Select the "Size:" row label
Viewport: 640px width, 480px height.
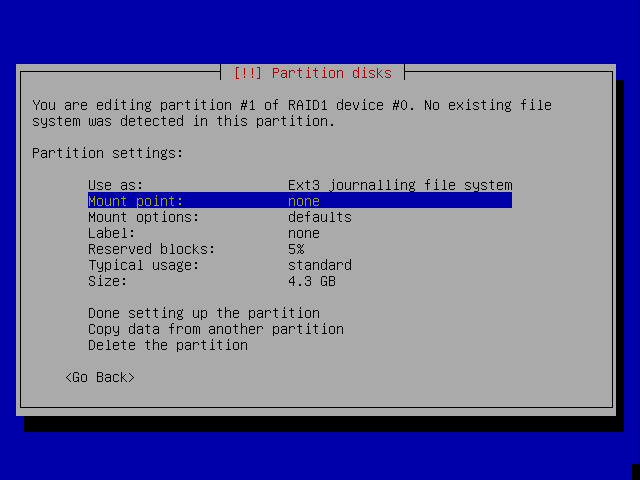click(x=108, y=281)
